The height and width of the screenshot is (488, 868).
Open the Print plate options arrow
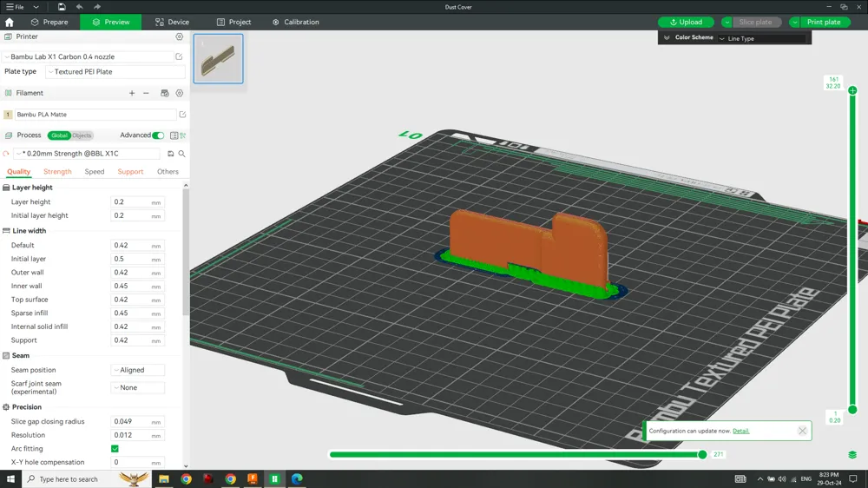tap(794, 23)
